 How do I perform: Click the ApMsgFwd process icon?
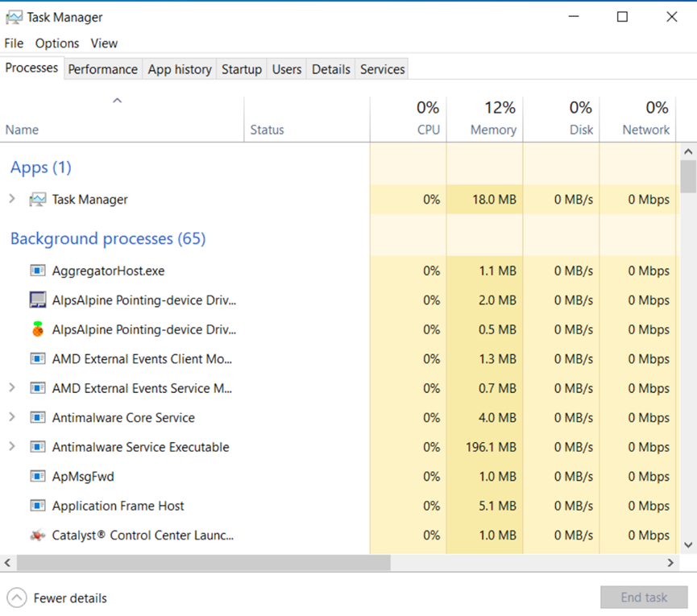(x=38, y=476)
